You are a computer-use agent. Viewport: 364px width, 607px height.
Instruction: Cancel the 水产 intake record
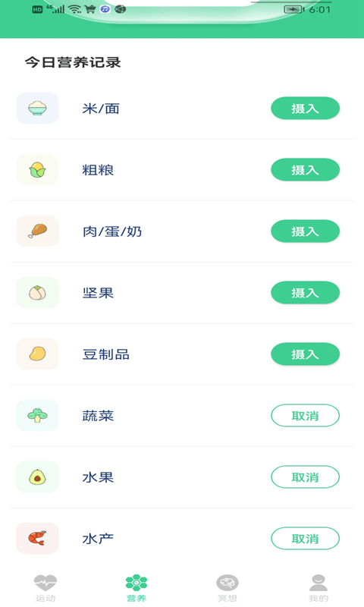[305, 539]
